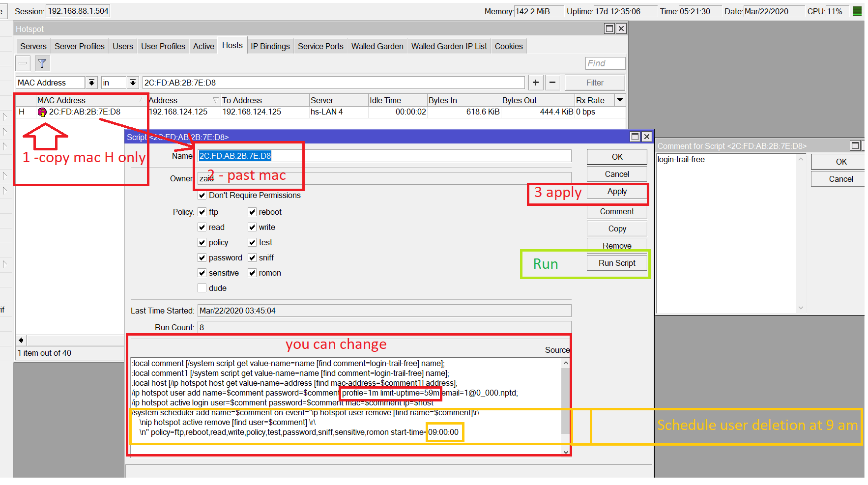The height and width of the screenshot is (485, 868).
Task: Open the User Profiles tab
Action: coord(163,46)
